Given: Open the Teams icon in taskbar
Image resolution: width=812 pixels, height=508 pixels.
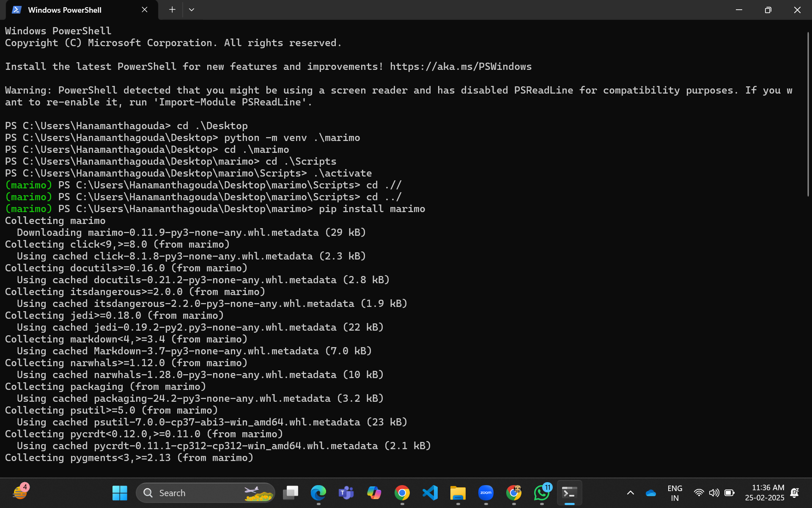Looking at the screenshot, I should [346, 493].
